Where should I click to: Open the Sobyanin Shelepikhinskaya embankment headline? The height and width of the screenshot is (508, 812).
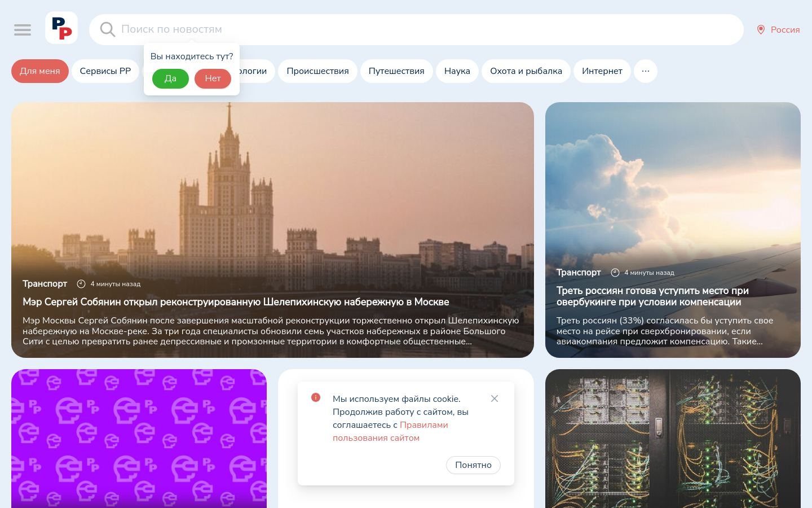click(236, 302)
